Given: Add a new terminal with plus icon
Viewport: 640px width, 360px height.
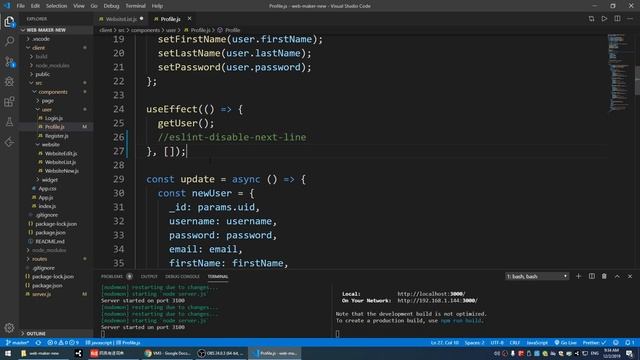Looking at the screenshot, I should [578, 276].
